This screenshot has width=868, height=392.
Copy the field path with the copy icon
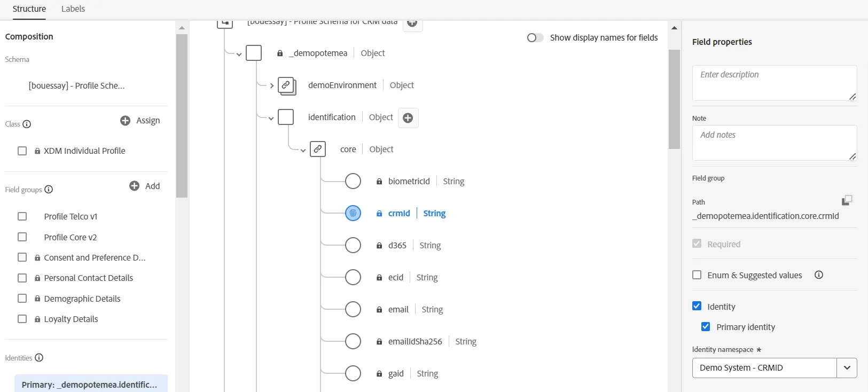847,200
